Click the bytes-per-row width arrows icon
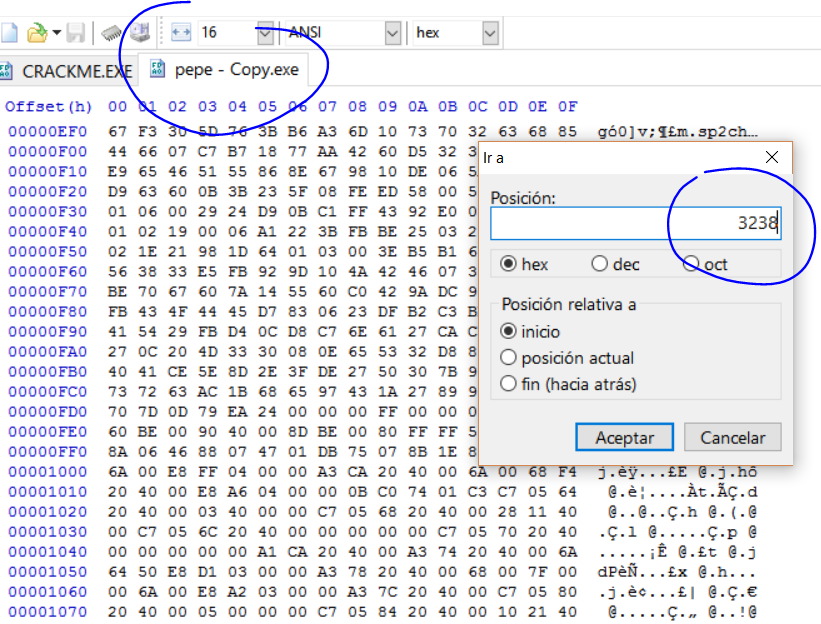821x624 pixels. (x=181, y=33)
